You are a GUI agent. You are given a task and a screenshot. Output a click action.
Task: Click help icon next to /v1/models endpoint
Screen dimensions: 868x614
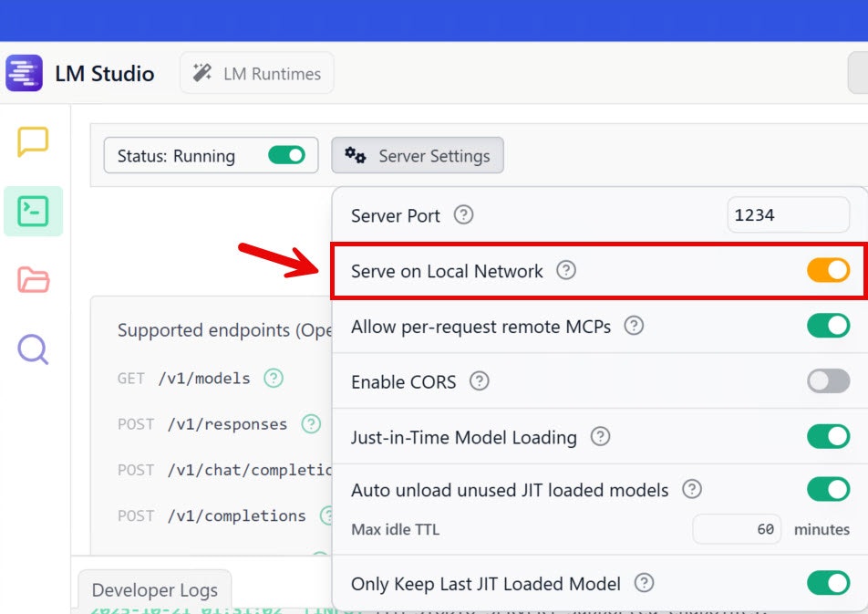pos(274,378)
